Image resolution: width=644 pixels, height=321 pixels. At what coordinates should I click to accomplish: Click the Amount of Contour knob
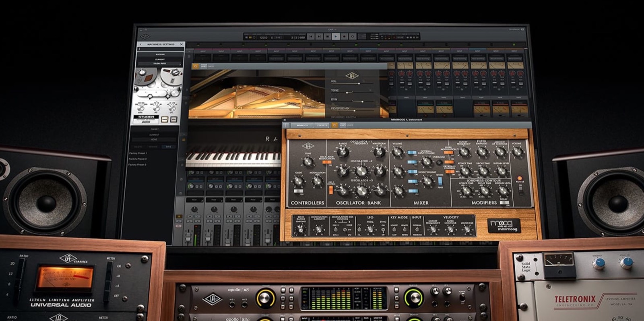500,152
